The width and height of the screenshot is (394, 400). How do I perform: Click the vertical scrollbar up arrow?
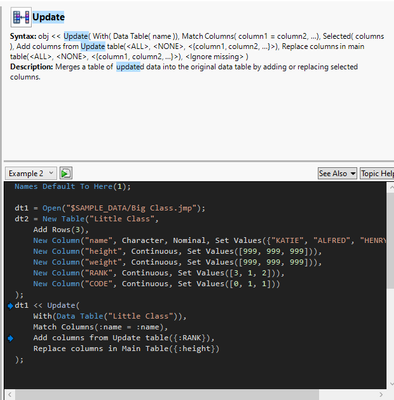[390, 188]
